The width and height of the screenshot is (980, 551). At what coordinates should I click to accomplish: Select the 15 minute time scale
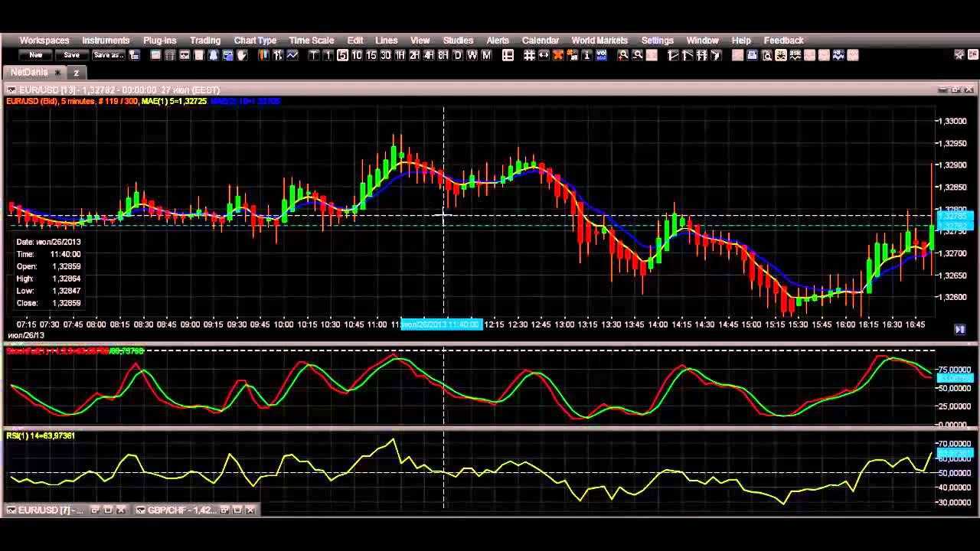pos(371,55)
